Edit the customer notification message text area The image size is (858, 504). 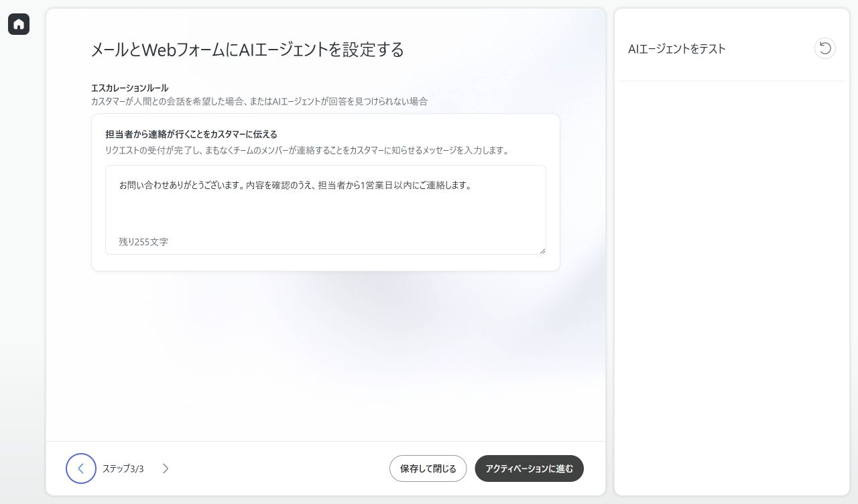326,210
